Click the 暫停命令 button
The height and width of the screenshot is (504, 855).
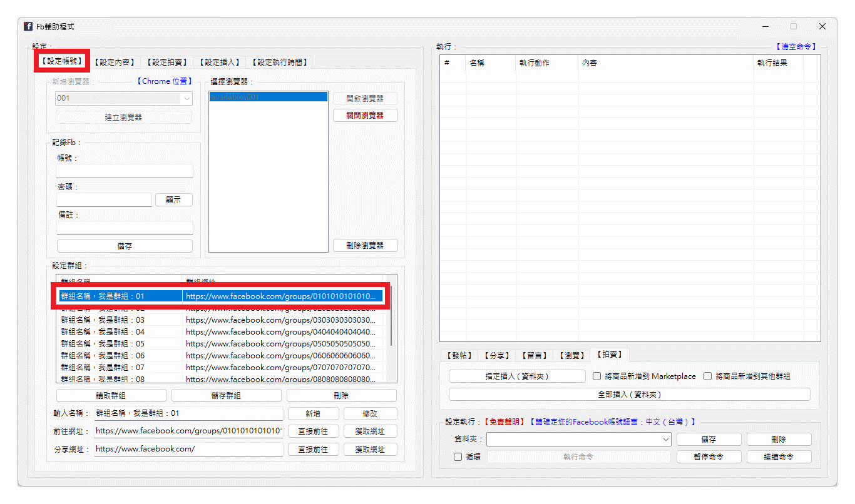tap(709, 457)
